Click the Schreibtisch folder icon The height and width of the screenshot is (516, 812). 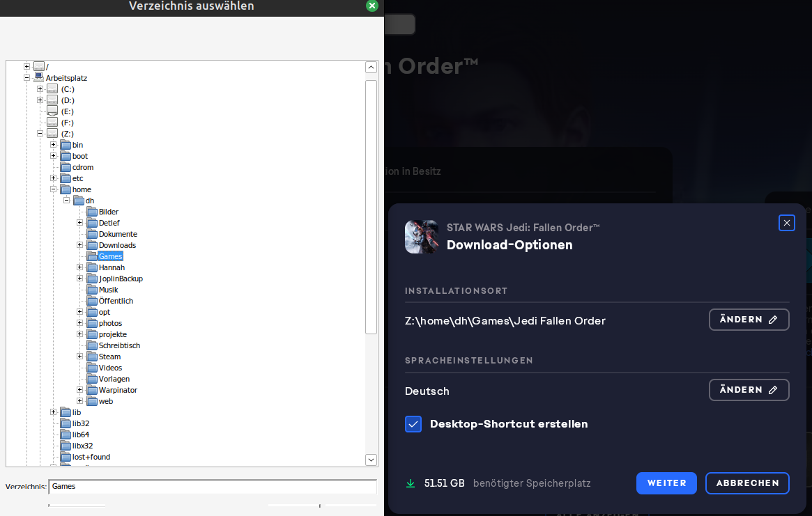[x=92, y=345]
